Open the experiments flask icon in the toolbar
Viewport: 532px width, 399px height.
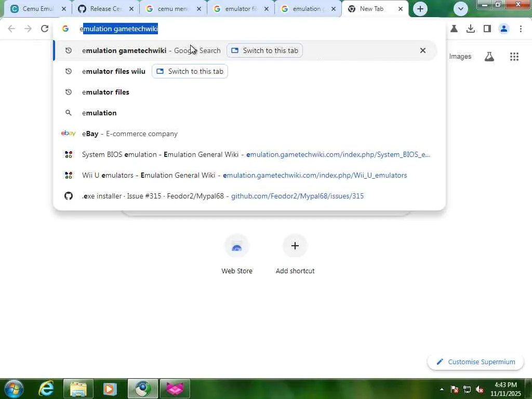tap(454, 29)
